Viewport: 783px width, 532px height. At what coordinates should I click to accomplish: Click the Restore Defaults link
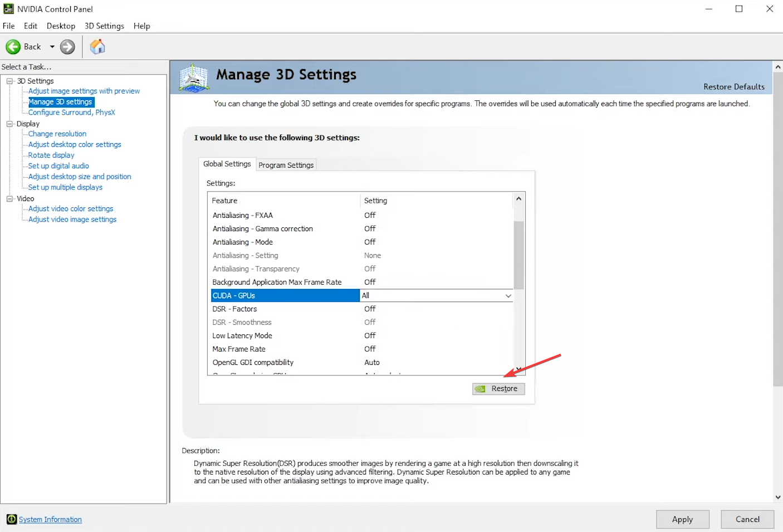[733, 87]
